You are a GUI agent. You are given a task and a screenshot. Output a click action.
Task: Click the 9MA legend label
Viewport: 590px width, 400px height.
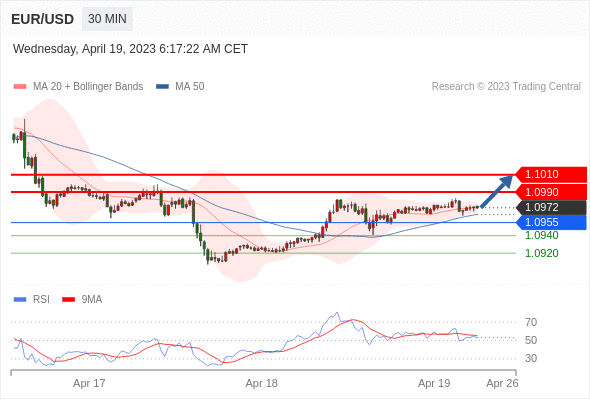(x=92, y=300)
